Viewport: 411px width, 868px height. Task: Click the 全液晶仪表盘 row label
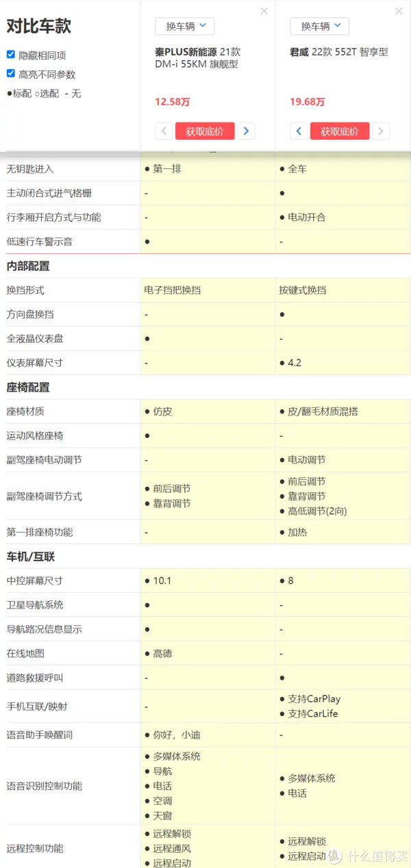pyautogui.click(x=34, y=339)
